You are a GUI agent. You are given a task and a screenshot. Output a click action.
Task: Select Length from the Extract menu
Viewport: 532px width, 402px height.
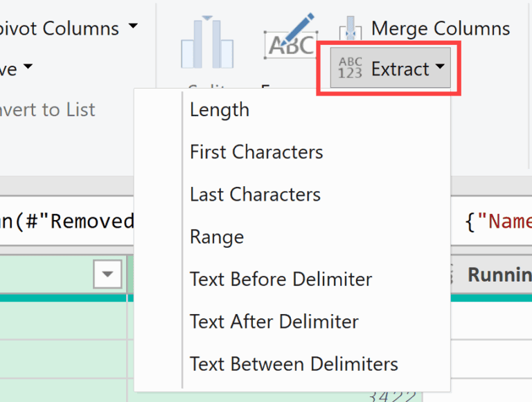pyautogui.click(x=220, y=110)
